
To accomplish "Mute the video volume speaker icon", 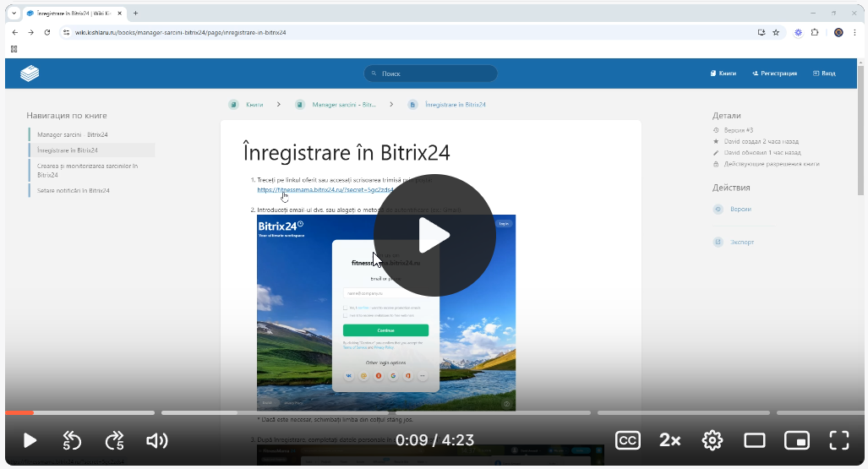I will point(157,441).
